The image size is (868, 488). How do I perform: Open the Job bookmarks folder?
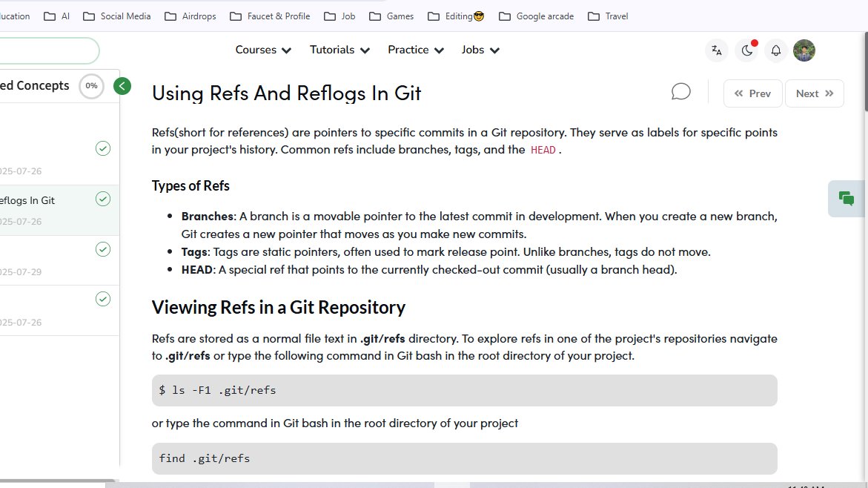tap(339, 16)
